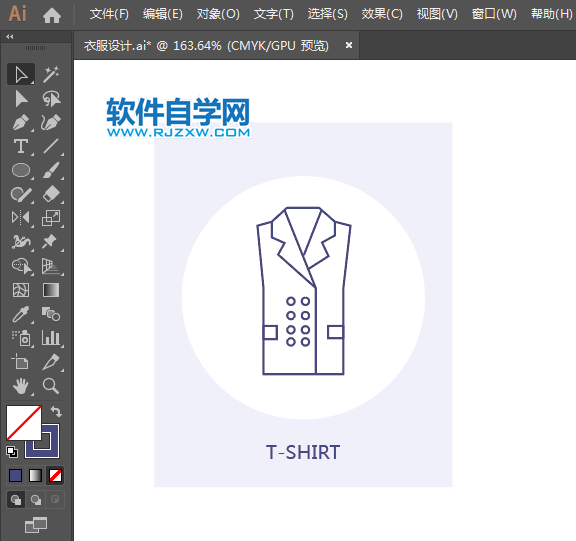
Task: Select the Line Segment tool
Action: (x=51, y=147)
